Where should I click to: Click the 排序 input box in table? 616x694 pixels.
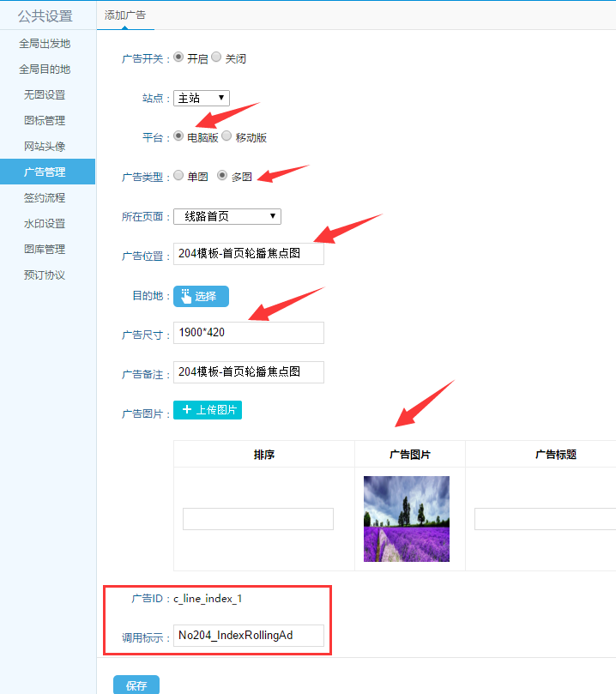pos(257,519)
